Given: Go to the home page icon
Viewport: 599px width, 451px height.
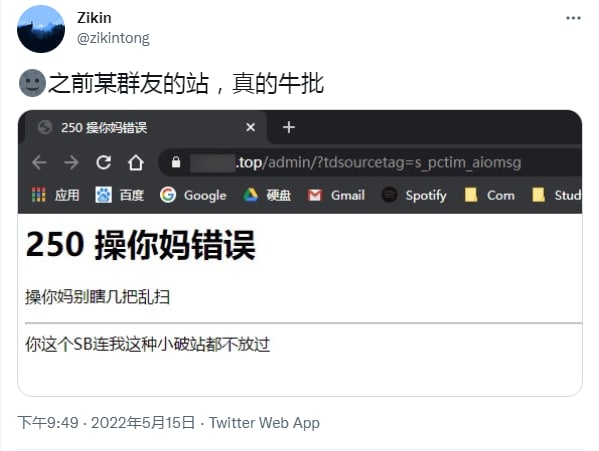Looking at the screenshot, I should point(136,162).
